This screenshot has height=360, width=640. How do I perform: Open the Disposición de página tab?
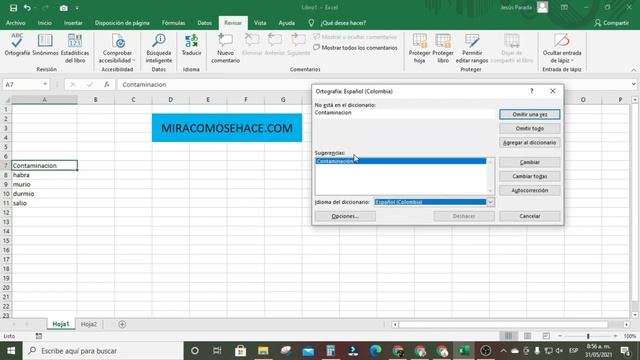[x=122, y=23]
